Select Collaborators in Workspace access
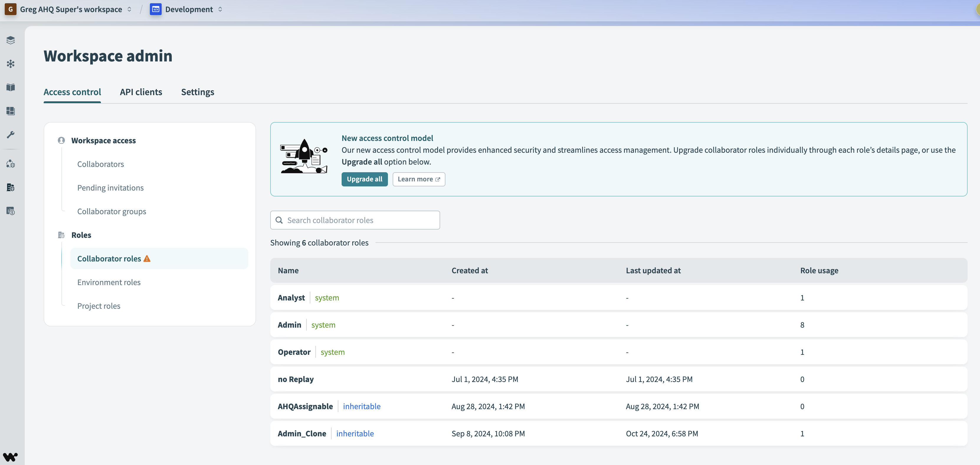The width and height of the screenshot is (980, 465). pos(100,164)
